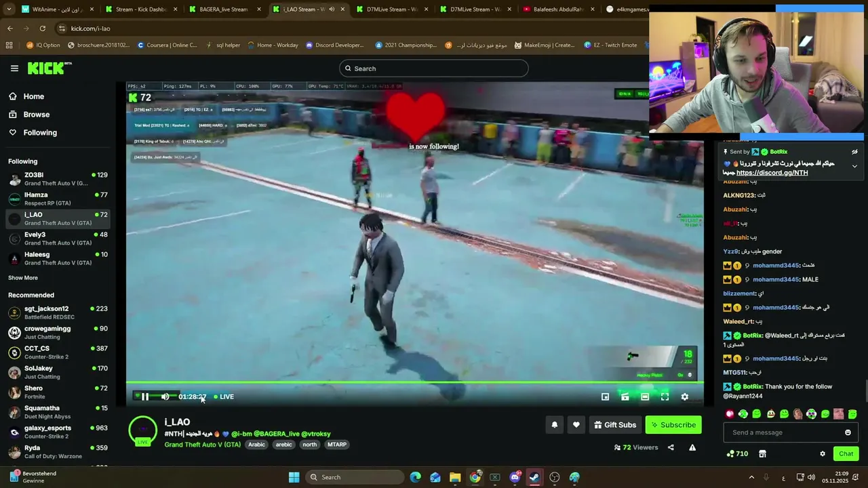Jump to LIVE in the player
Screen dimensions: 868x488
224,396
